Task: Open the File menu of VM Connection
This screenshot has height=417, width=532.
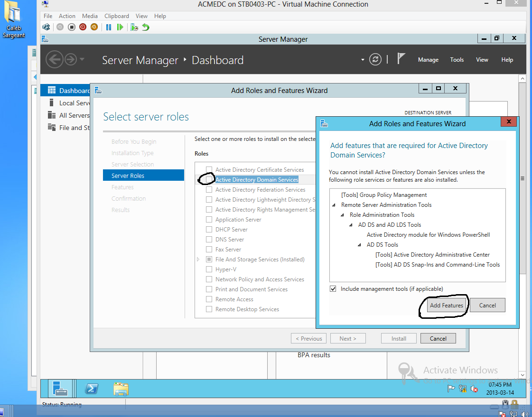Action: tap(48, 16)
